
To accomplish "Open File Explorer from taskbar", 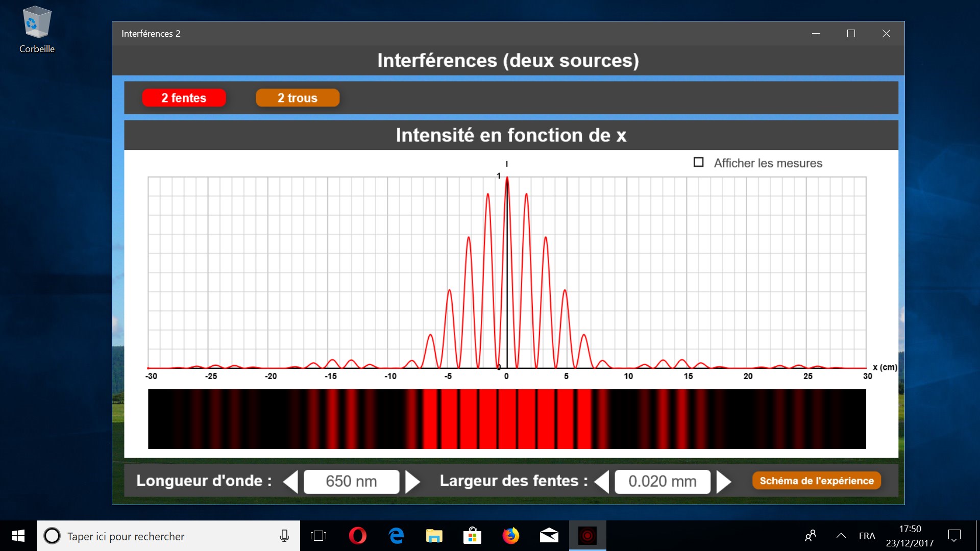I will [x=434, y=536].
